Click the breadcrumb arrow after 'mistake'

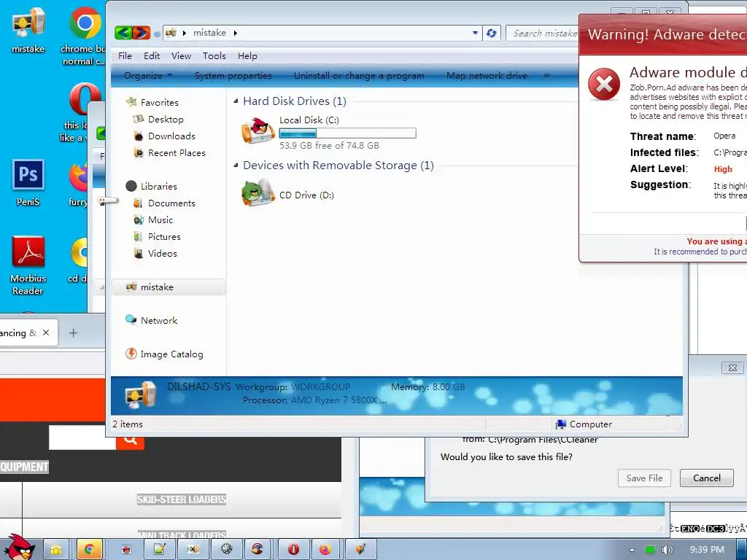(236, 33)
